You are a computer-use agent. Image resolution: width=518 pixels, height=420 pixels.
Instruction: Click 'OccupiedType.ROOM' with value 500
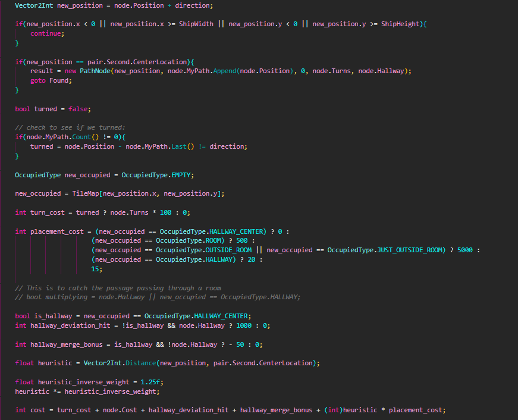click(x=188, y=240)
